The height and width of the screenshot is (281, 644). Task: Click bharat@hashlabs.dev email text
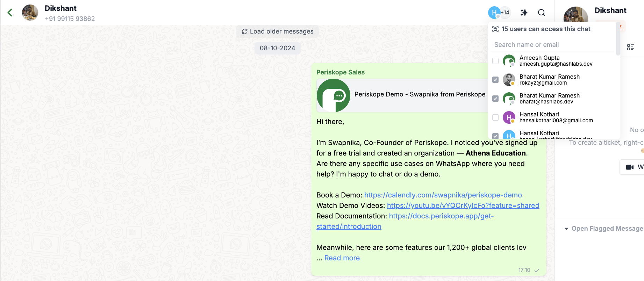[546, 102]
